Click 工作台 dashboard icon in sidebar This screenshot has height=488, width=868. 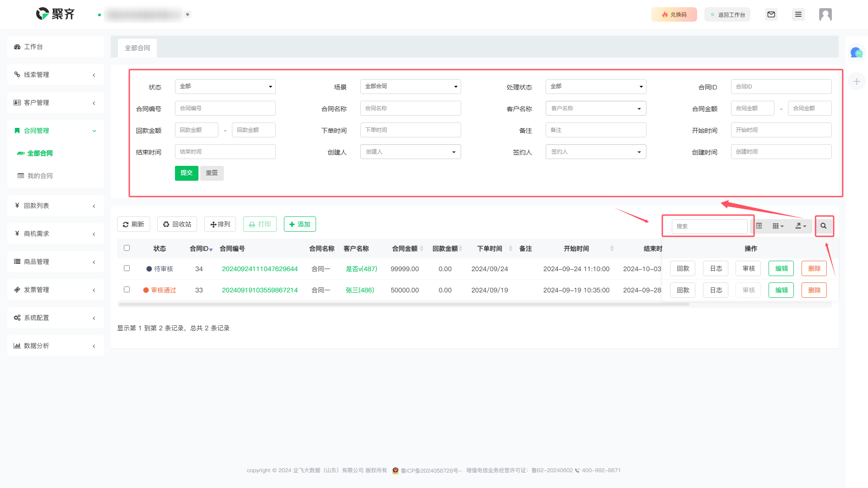(17, 47)
